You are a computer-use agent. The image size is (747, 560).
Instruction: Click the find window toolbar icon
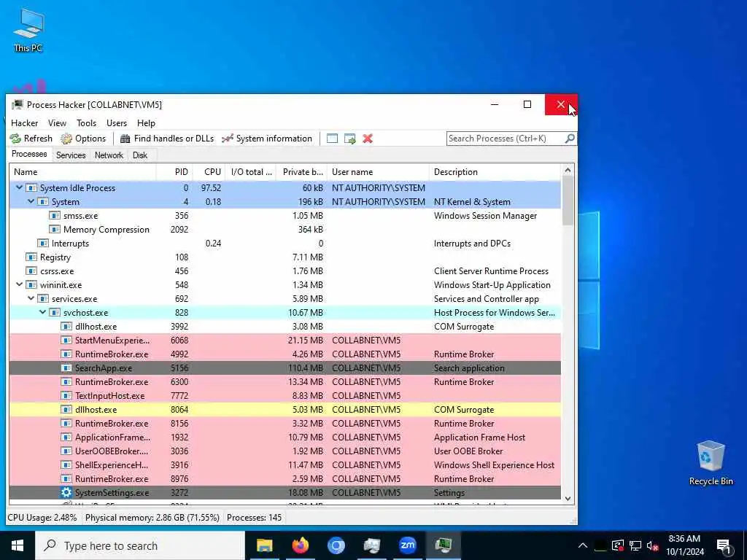coord(332,139)
